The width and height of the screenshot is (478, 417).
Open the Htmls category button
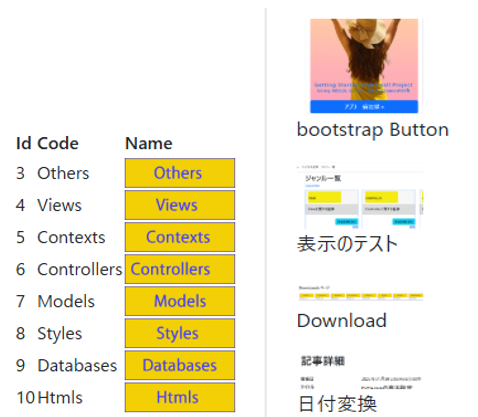pos(180,397)
